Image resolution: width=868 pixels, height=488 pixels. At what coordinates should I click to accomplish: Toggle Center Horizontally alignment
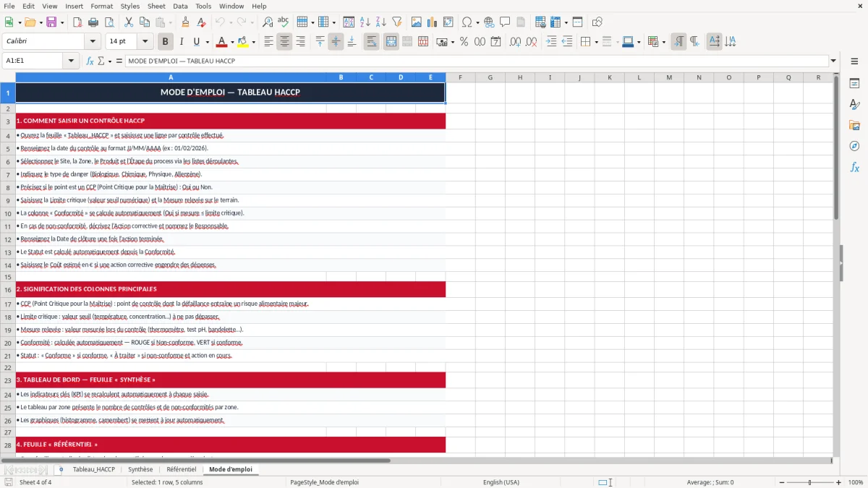(284, 42)
